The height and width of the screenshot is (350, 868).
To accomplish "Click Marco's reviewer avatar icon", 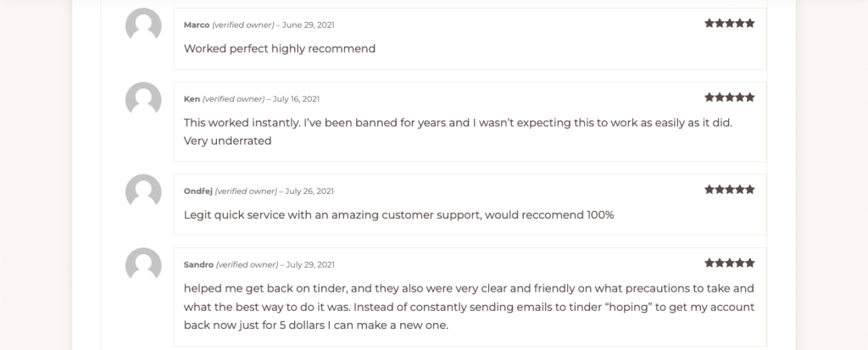I will (x=143, y=26).
